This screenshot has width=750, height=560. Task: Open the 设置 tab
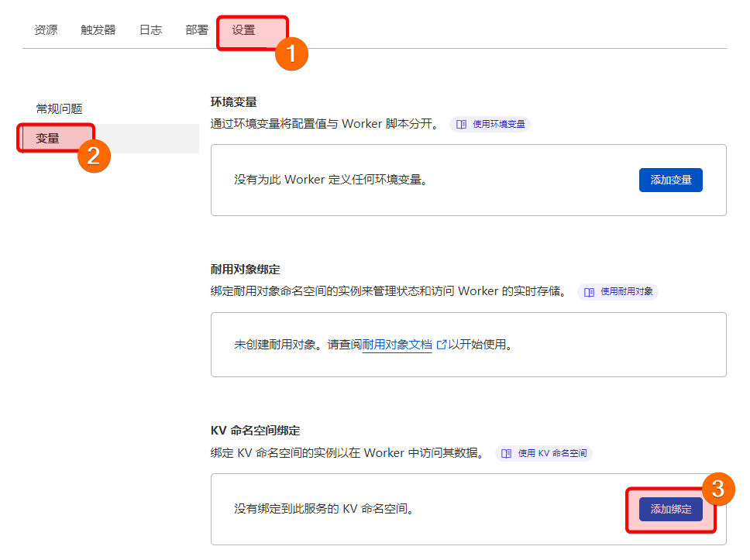(243, 30)
